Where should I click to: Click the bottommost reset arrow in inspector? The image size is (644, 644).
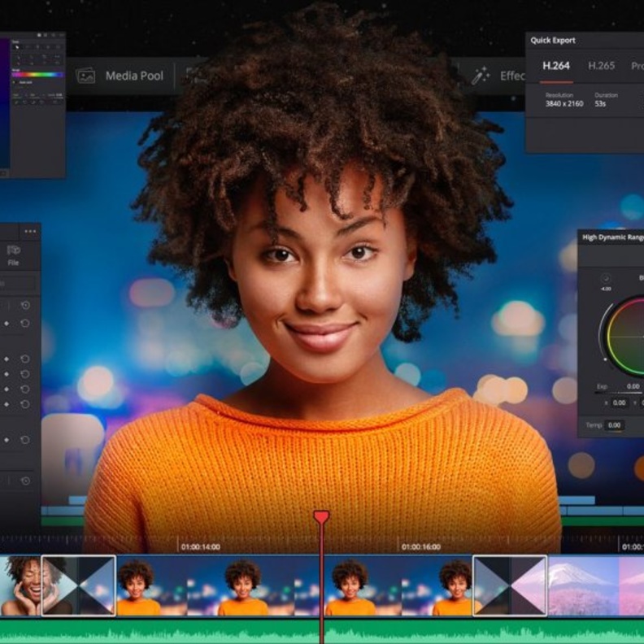(25, 481)
